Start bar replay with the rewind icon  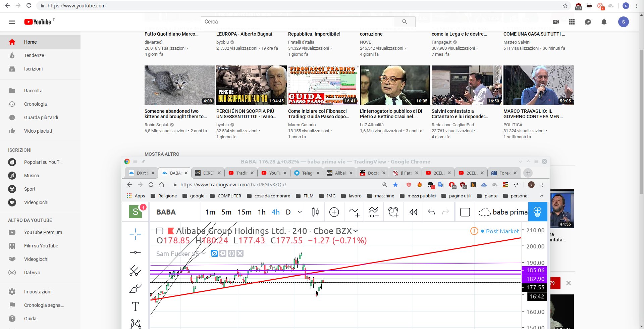(413, 212)
